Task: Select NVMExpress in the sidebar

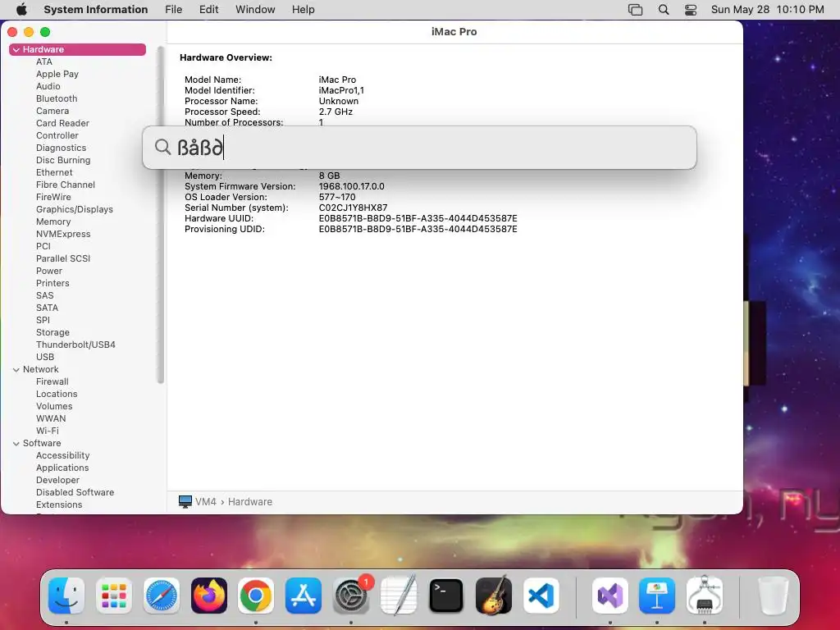Action: point(63,234)
